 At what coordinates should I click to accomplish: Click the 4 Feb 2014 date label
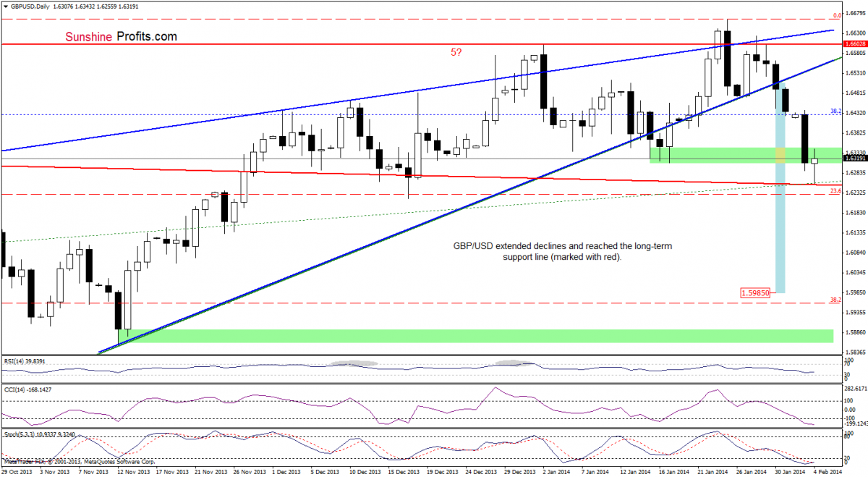827,471
